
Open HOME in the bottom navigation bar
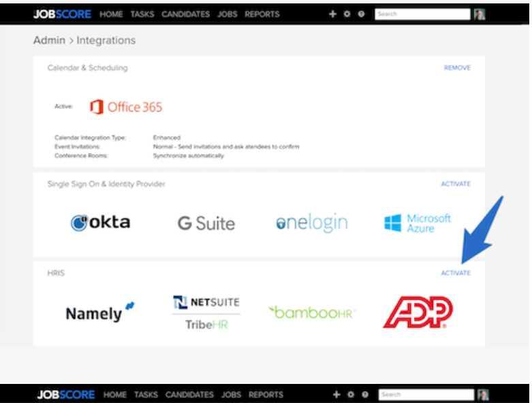[x=114, y=395]
